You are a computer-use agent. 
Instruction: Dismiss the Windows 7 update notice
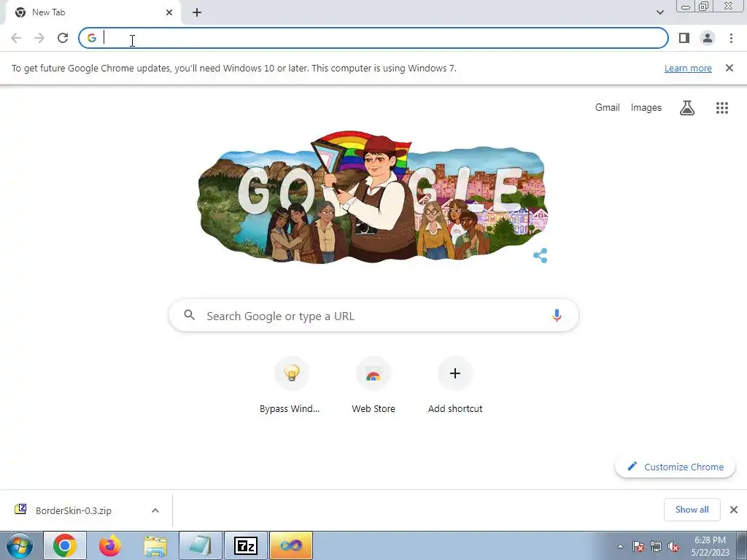click(729, 68)
